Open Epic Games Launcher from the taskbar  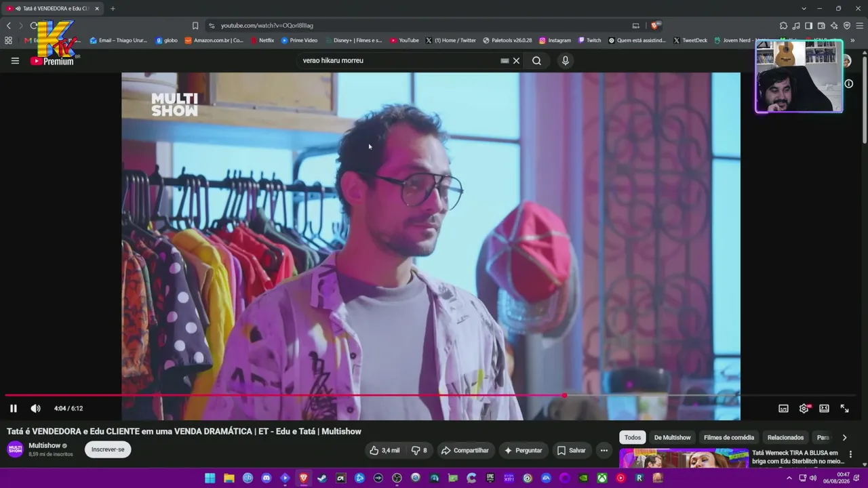(490, 479)
